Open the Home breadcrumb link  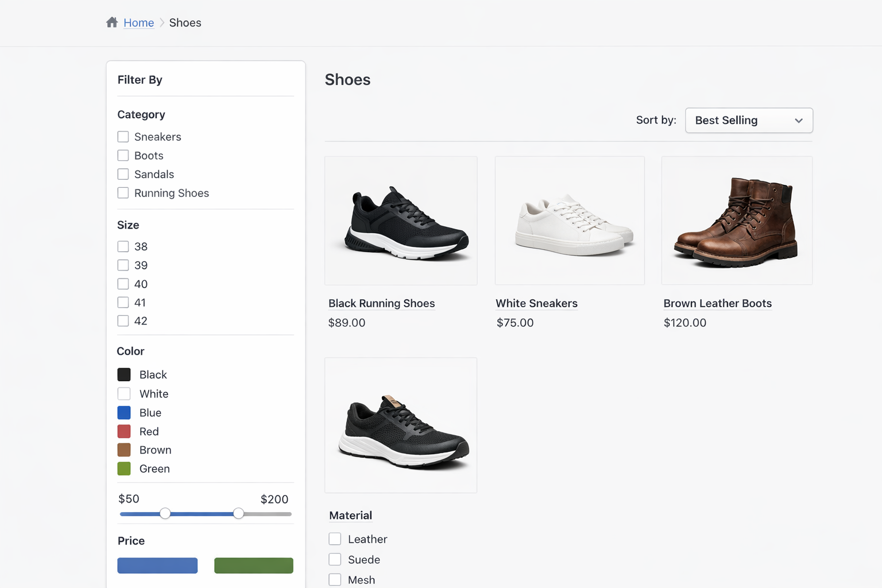138,22
